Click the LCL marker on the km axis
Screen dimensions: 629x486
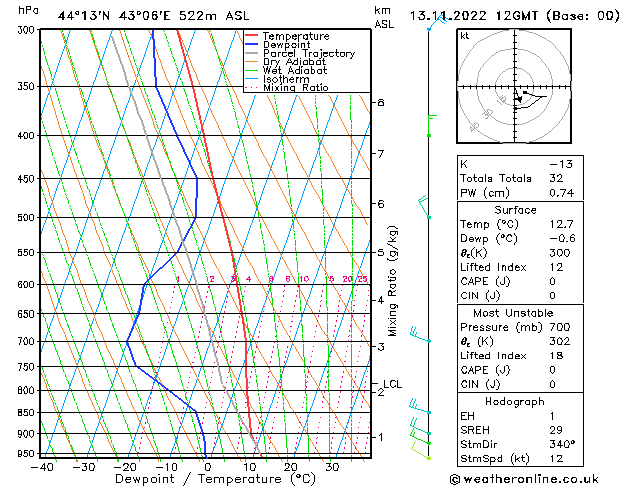392,384
